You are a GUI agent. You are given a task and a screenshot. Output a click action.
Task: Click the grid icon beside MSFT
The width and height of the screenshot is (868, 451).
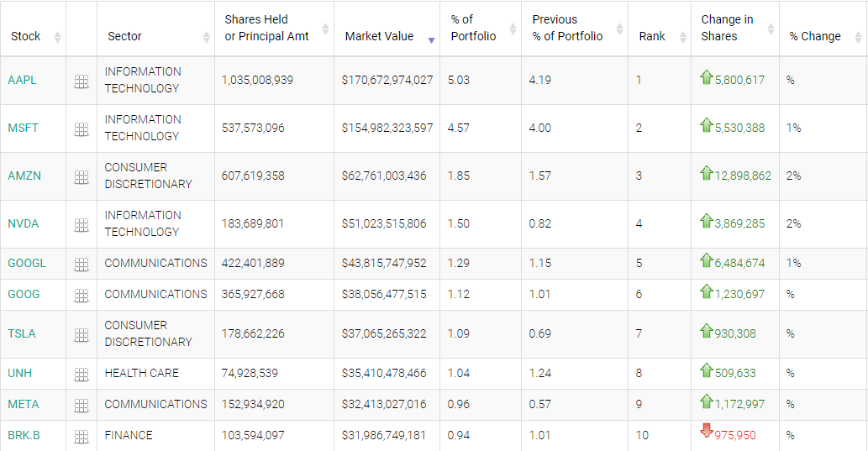point(82,129)
